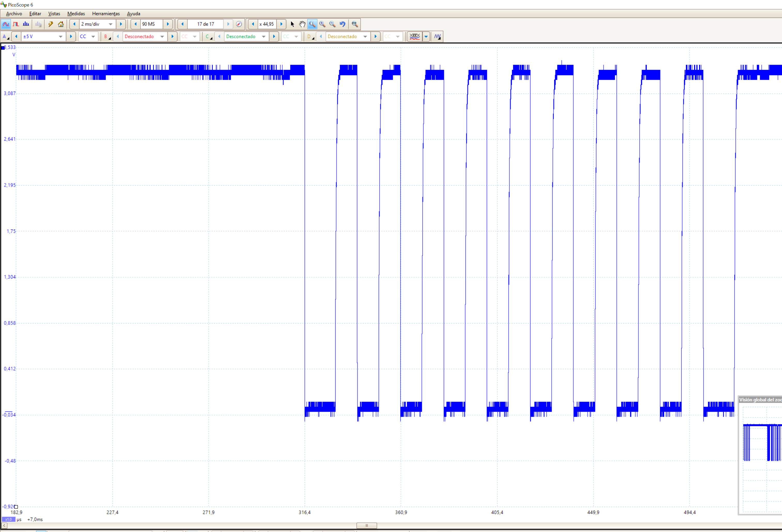Switch to Persistence mode icon

16,24
